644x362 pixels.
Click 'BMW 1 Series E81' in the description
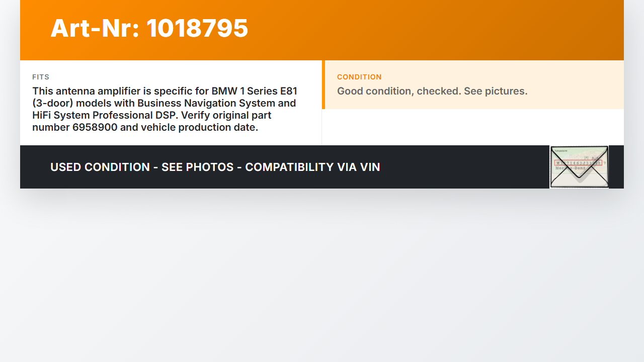point(254,91)
